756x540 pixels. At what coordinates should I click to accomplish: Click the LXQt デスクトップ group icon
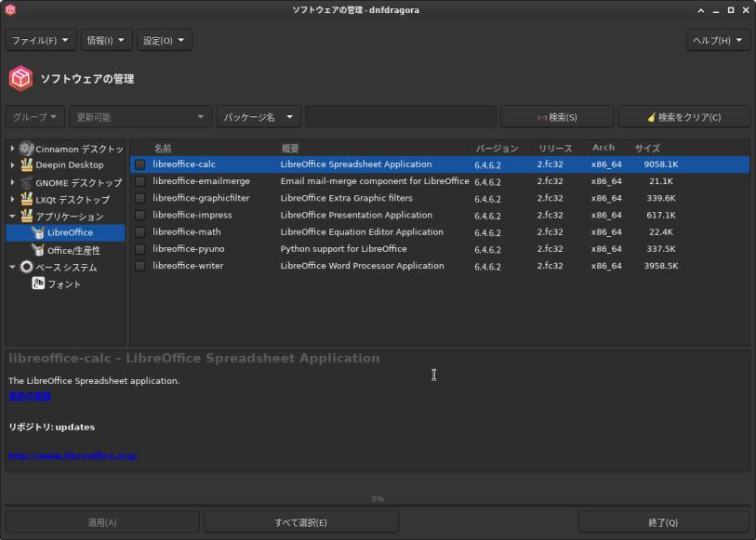[x=27, y=200]
